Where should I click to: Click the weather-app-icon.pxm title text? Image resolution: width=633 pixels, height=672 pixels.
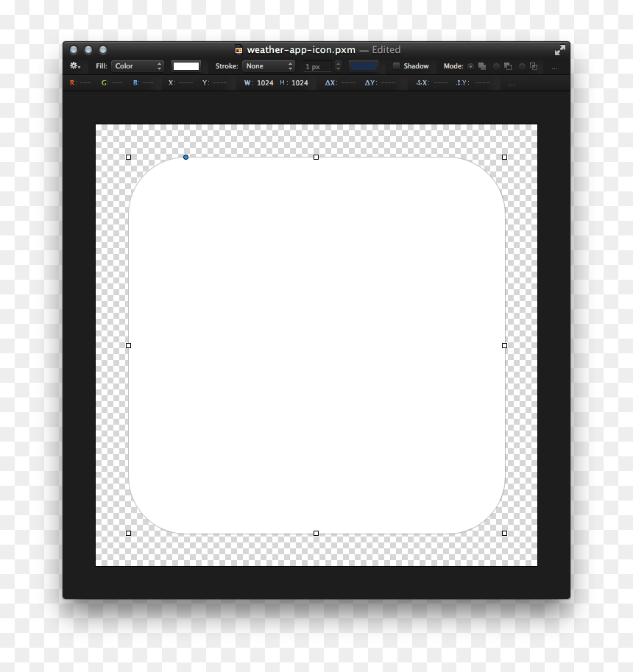(301, 50)
